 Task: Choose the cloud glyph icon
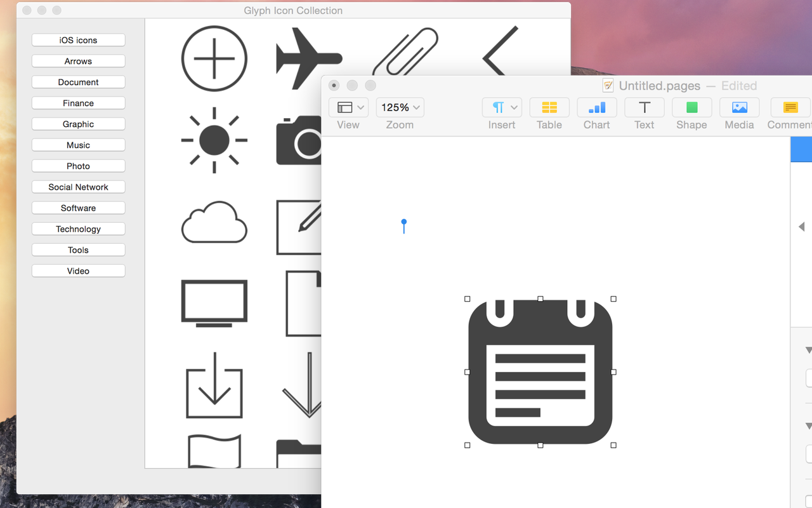point(214,222)
